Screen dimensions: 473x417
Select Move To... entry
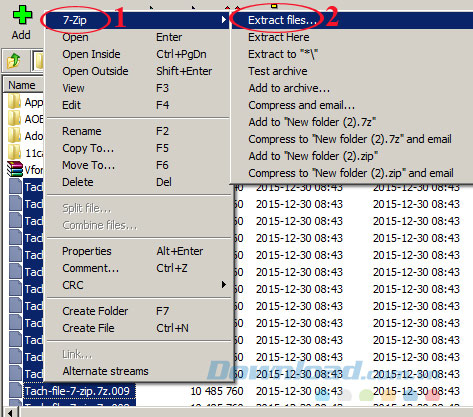[137, 165]
